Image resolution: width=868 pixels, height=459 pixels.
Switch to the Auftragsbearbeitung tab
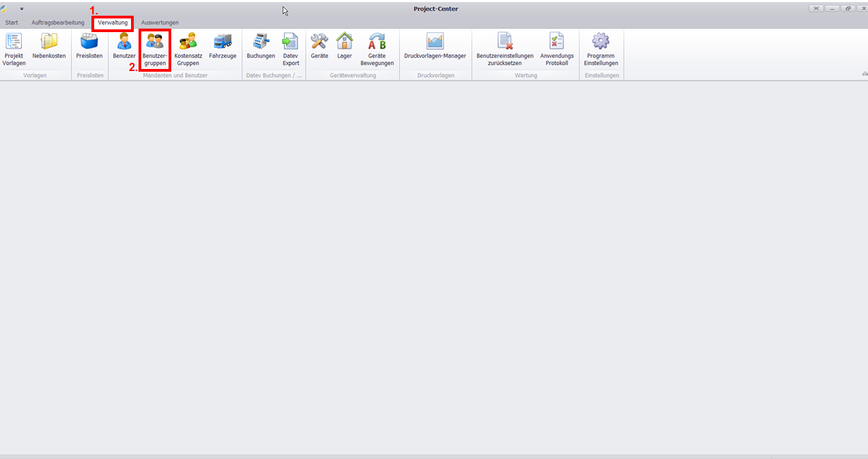click(58, 23)
